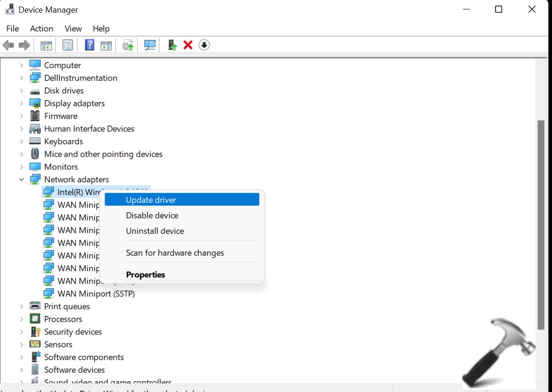Viewport: 552px width, 392px height.
Task: Select Disable device in context menu
Action: [152, 215]
